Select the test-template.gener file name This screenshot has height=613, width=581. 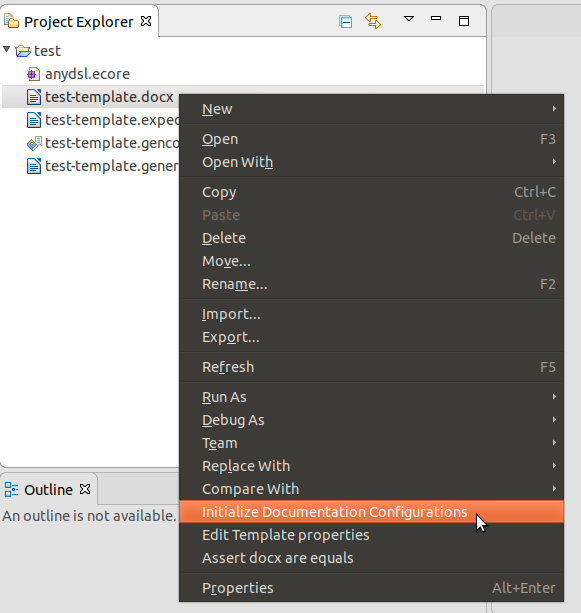(112, 166)
